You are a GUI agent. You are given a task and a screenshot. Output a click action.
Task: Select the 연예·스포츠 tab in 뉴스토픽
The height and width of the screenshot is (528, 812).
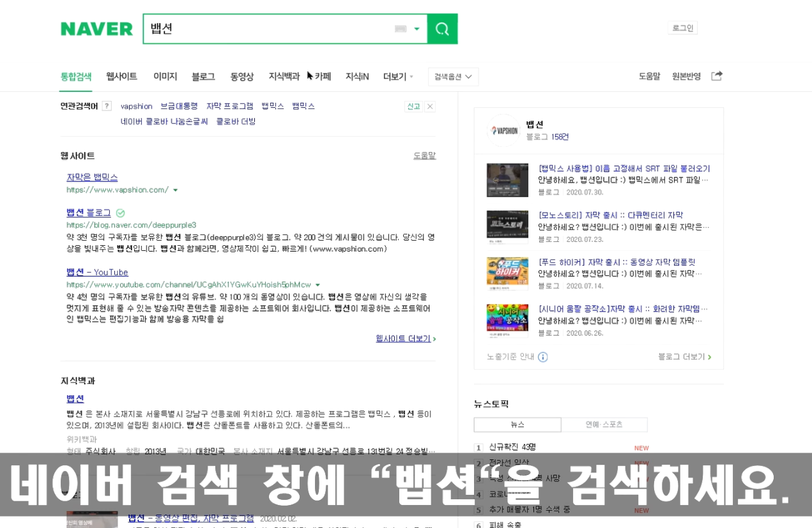(x=604, y=425)
